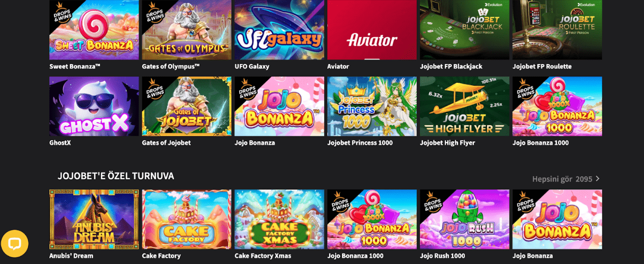Launch the Gates of Olympus game tile
This screenshot has width=644, height=264.
tap(187, 29)
